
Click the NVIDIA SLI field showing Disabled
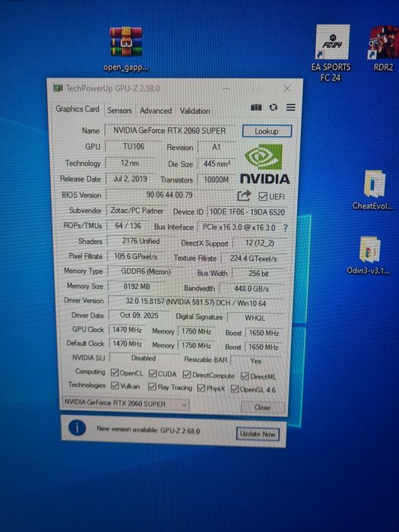pos(144,358)
